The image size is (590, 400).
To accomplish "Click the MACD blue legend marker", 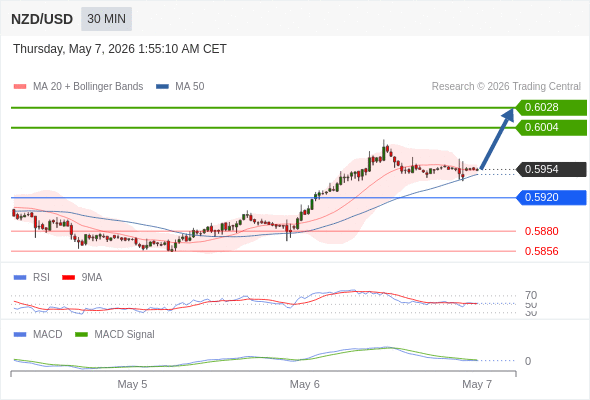I will (20, 335).
